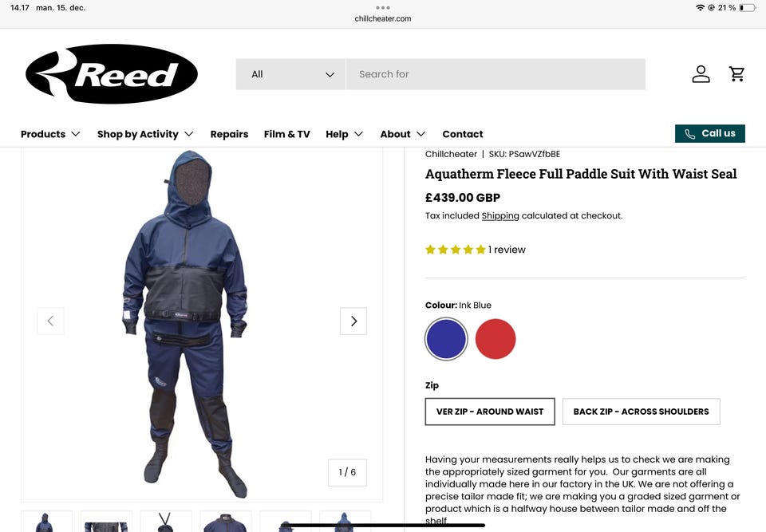
Task: Open the All category search dropdown
Action: coord(290,74)
